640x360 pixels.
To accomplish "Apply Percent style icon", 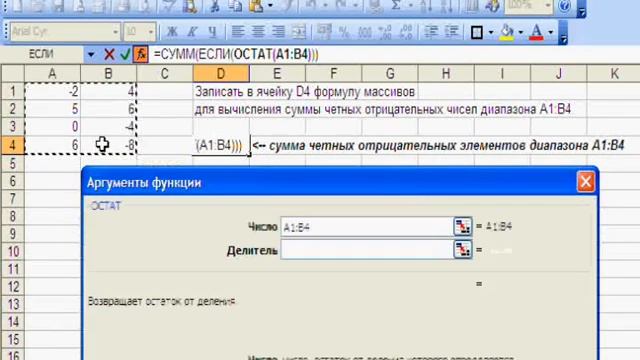I will [344, 31].
